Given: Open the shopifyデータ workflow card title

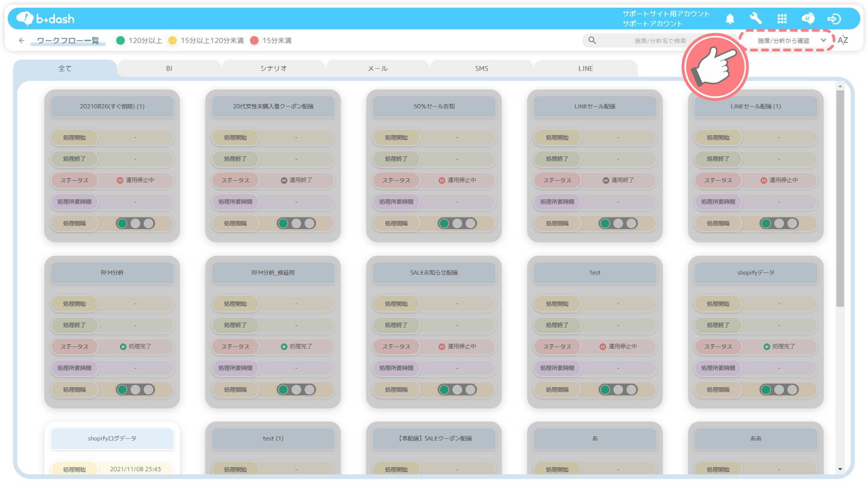Looking at the screenshot, I should [x=756, y=273].
